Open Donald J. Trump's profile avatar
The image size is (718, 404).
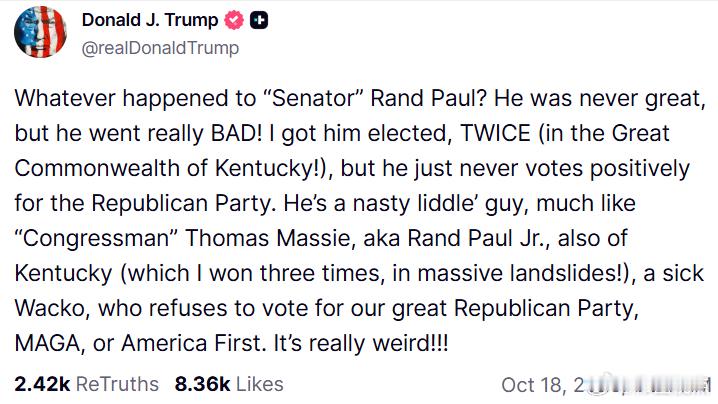tap(40, 32)
